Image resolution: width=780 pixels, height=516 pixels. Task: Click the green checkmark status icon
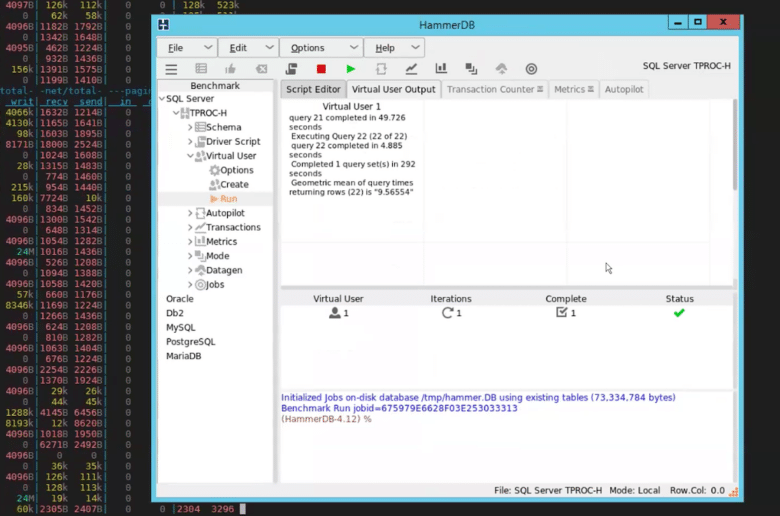point(679,313)
